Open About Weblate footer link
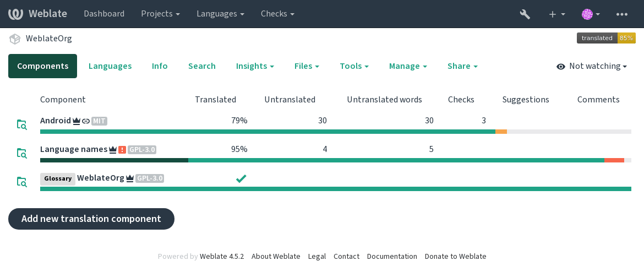Viewport: 644px width, 277px height. click(276, 257)
